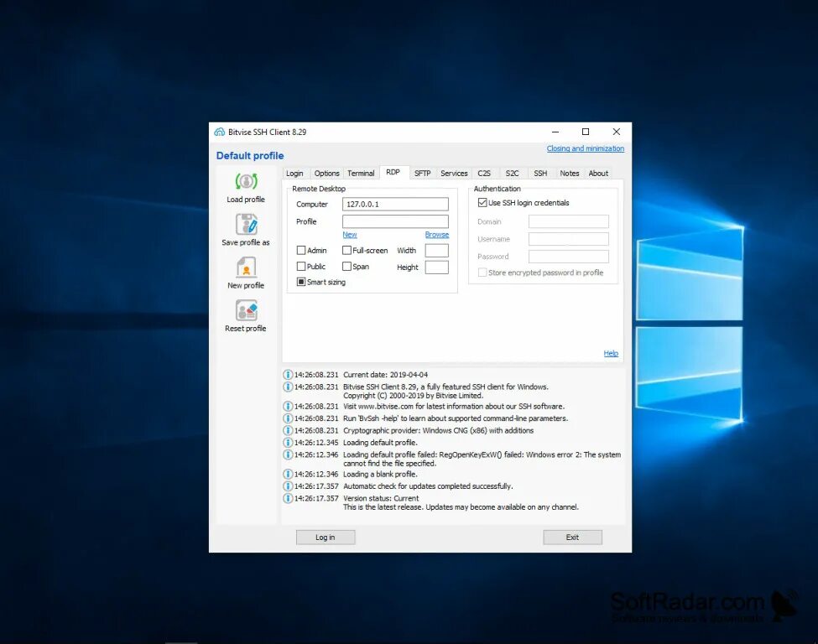This screenshot has height=644, width=818.
Task: Open the About tab
Action: [x=598, y=173]
